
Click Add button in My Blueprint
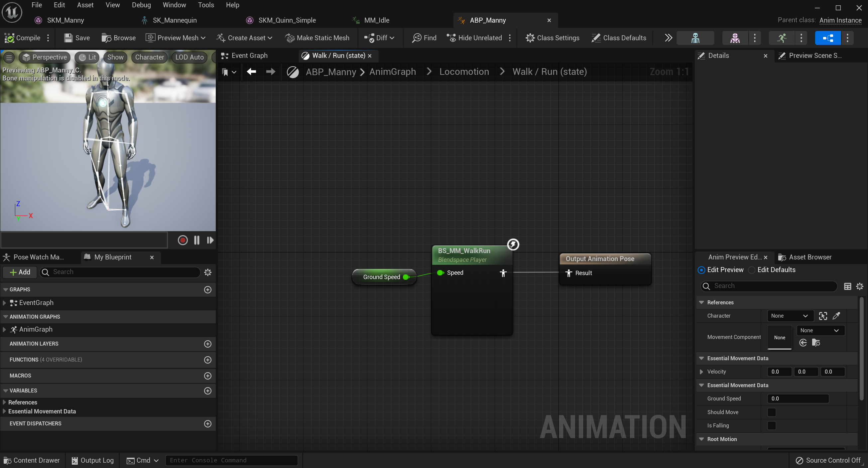point(20,272)
